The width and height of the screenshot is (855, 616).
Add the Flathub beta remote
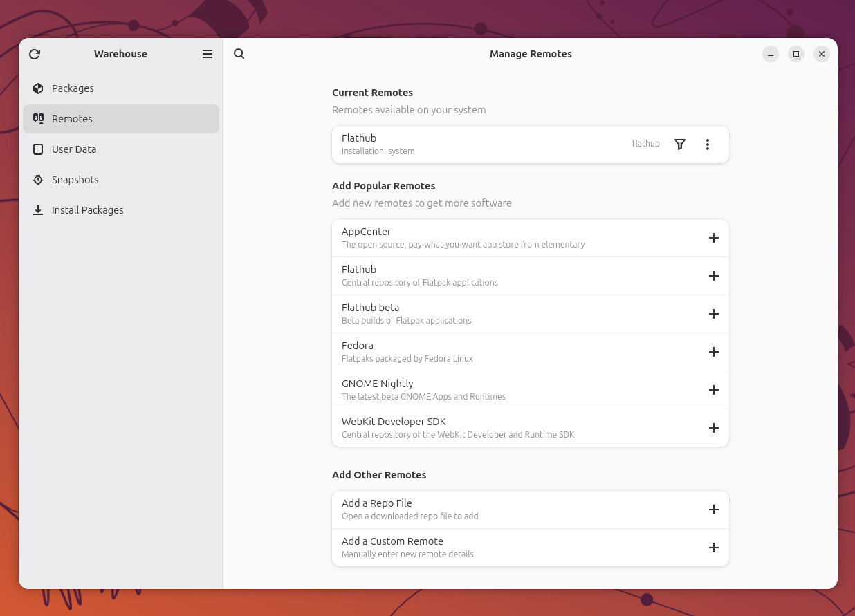pos(714,314)
